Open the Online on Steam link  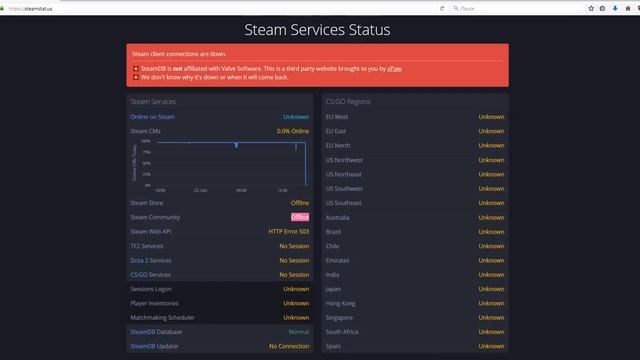coord(153,117)
